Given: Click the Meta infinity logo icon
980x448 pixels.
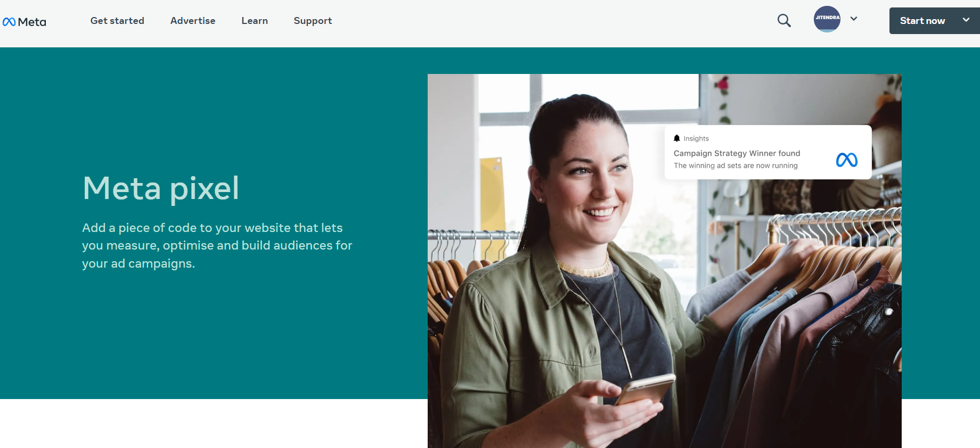Looking at the screenshot, I should tap(9, 22).
